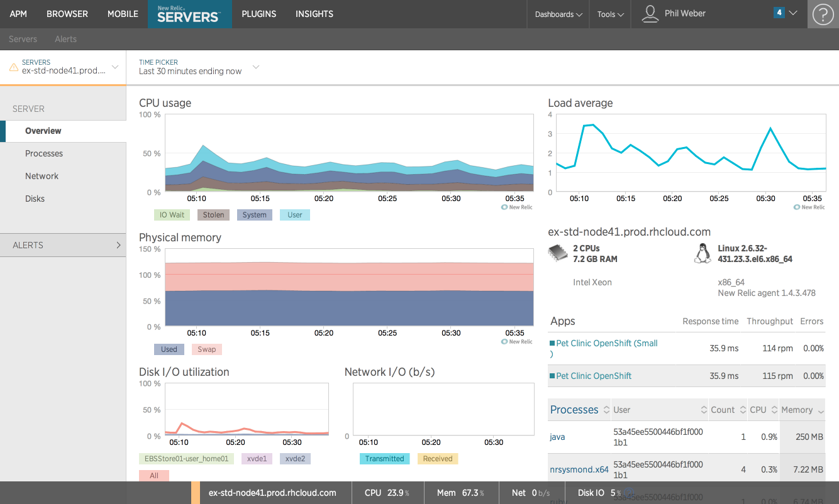Click the Linux penguin icon
839x504 pixels.
(701, 253)
